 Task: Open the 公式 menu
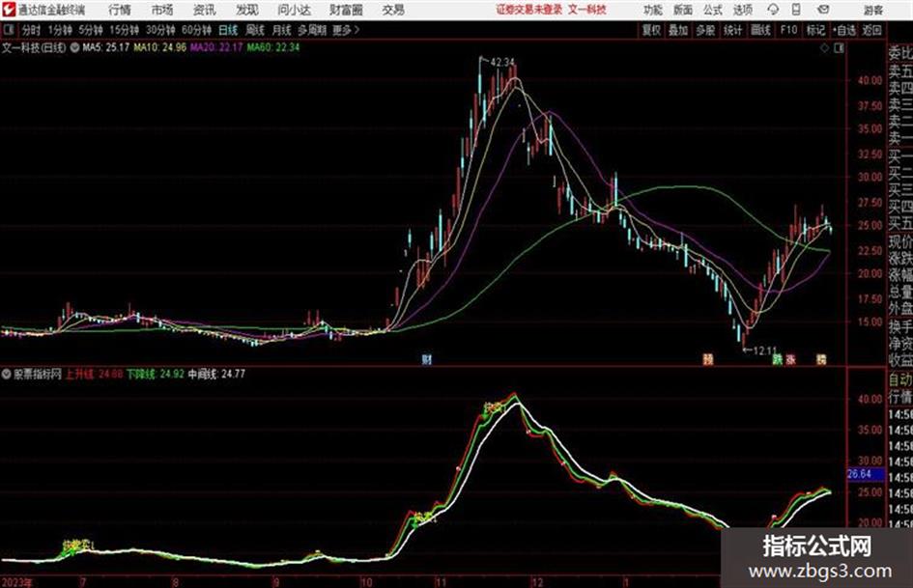pyautogui.click(x=712, y=10)
